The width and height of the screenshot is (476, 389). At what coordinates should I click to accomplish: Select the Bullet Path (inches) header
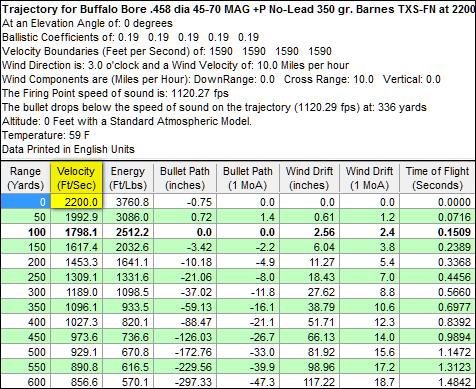pyautogui.click(x=185, y=178)
